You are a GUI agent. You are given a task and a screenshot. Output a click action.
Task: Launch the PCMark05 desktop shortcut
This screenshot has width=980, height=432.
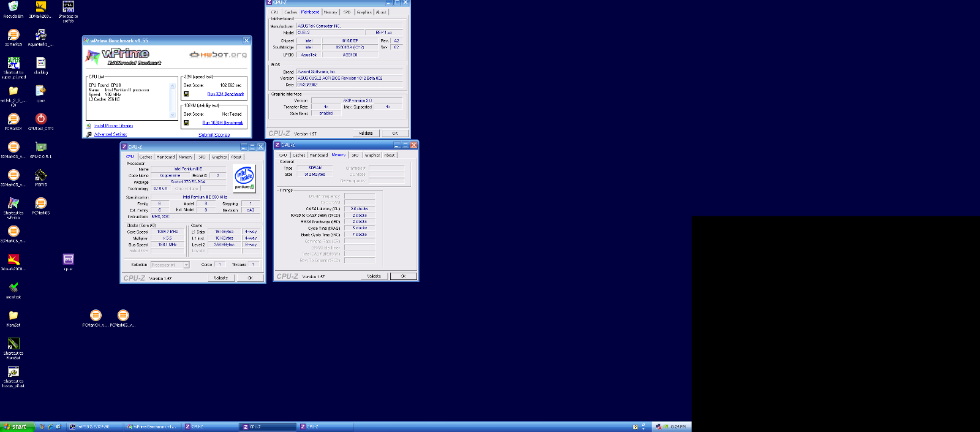41,205
